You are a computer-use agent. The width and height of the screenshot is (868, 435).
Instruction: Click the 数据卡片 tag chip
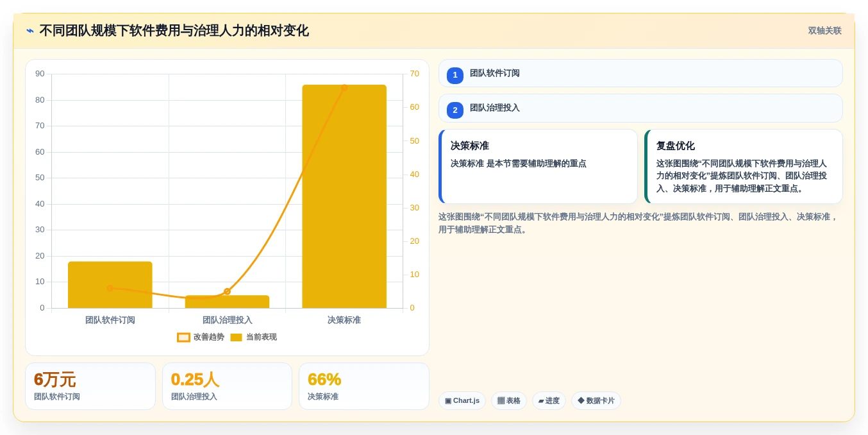click(x=596, y=401)
